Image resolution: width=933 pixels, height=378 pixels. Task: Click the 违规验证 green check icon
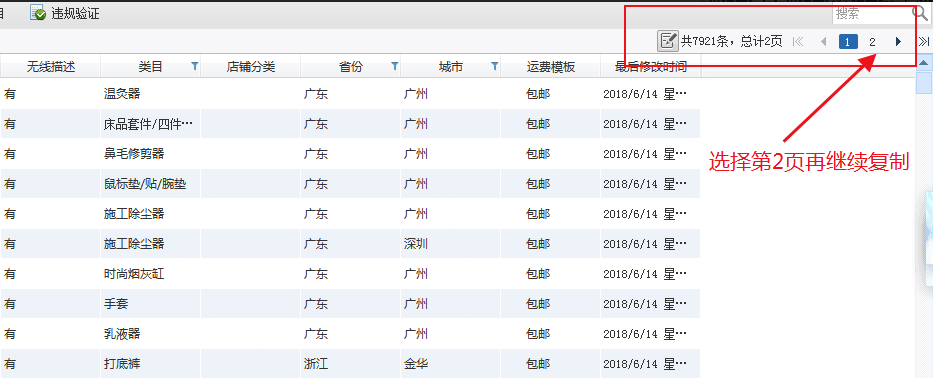click(38, 14)
